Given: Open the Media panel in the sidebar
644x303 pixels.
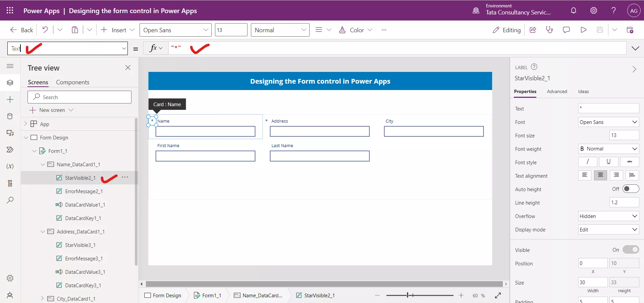Looking at the screenshot, I should (10, 133).
